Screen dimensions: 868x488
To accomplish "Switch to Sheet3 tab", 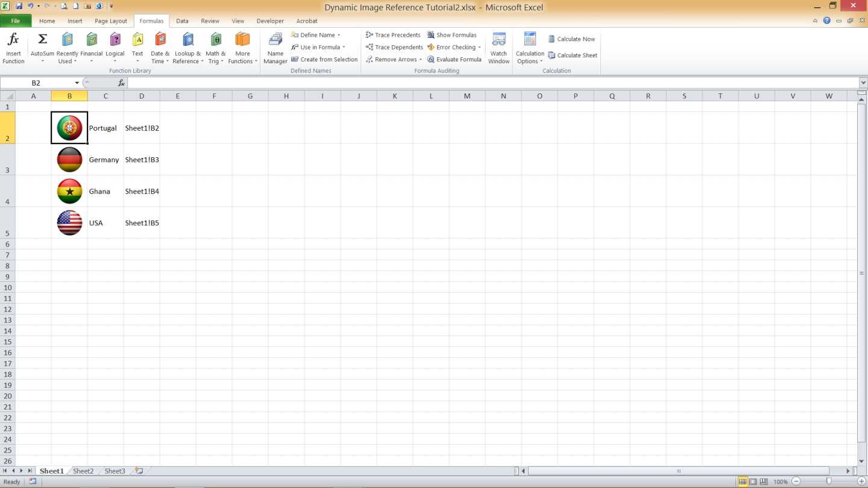I will click(x=115, y=471).
